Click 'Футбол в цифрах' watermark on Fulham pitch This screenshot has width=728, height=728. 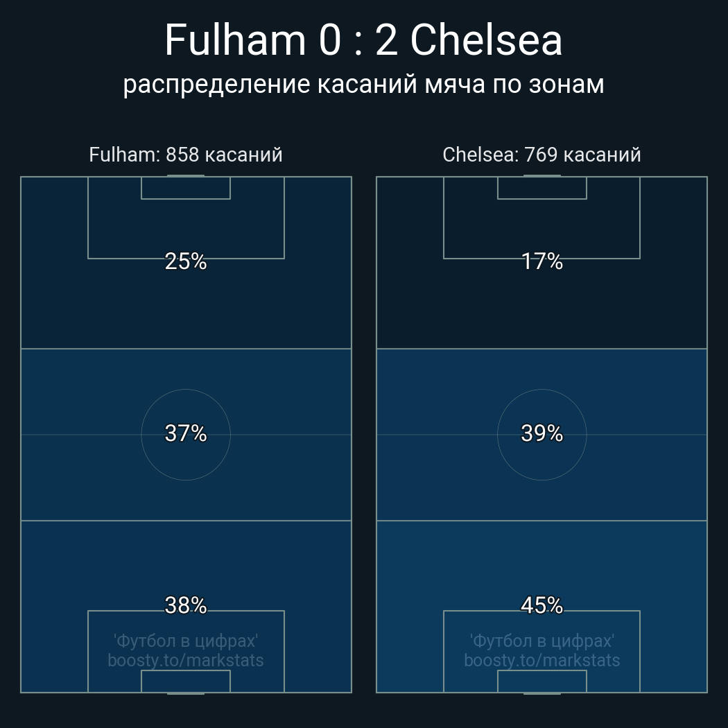tap(186, 641)
